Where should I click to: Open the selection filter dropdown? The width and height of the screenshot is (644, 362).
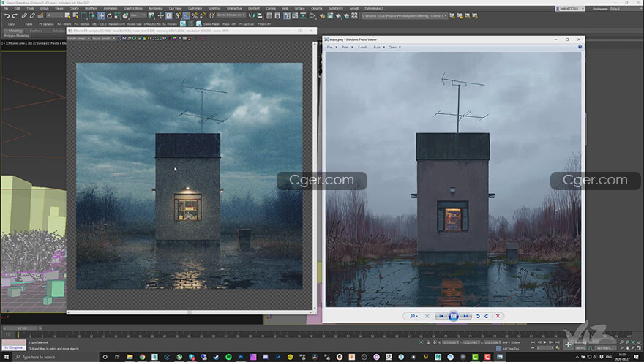(54, 15)
